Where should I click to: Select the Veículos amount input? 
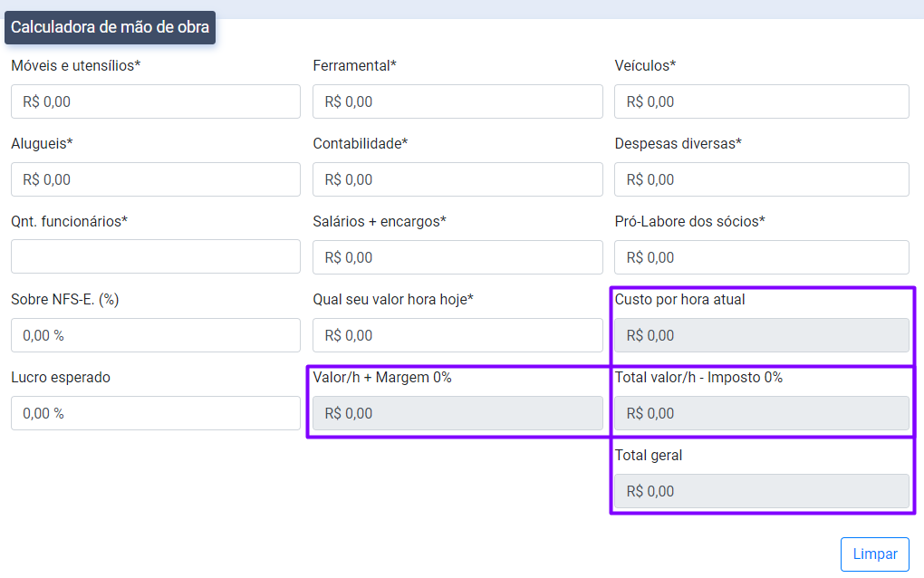[x=761, y=101]
